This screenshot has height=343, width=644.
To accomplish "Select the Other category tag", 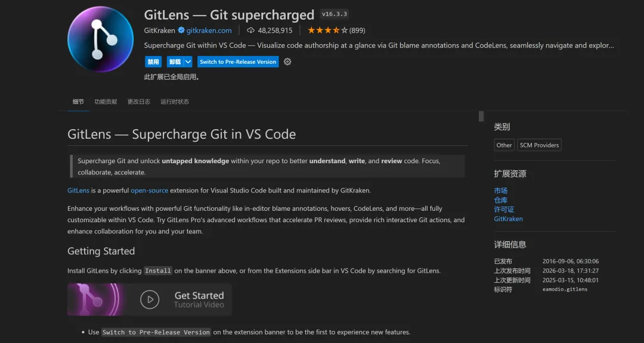I will (x=504, y=145).
